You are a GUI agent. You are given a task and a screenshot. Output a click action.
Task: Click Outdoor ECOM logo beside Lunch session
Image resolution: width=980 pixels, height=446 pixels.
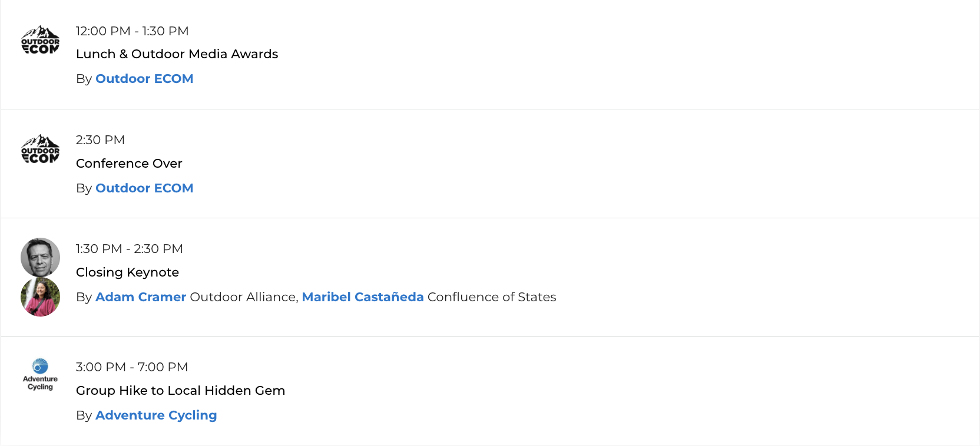click(40, 40)
